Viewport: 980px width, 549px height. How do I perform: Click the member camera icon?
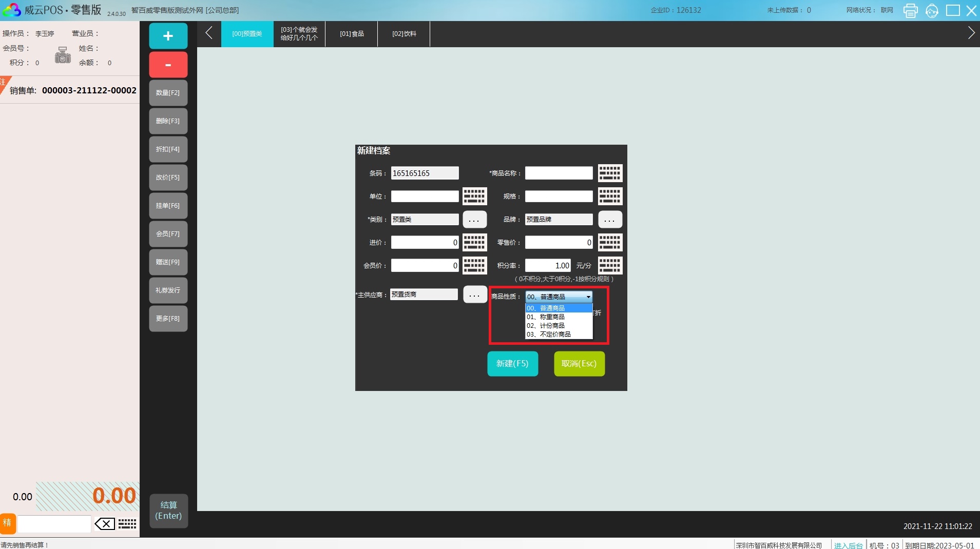(x=63, y=55)
